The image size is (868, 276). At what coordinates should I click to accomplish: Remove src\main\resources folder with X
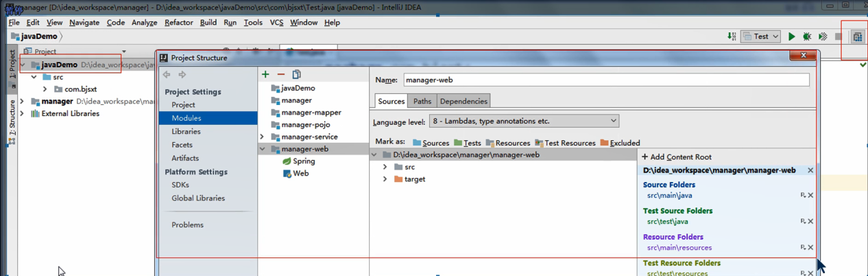coord(810,248)
